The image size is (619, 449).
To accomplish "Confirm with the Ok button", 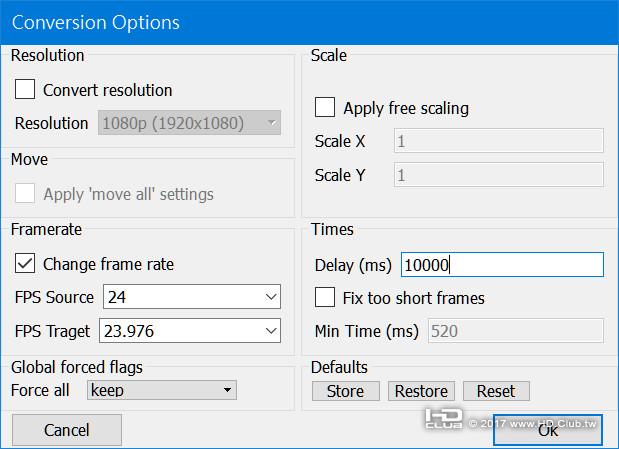I will tap(548, 430).
